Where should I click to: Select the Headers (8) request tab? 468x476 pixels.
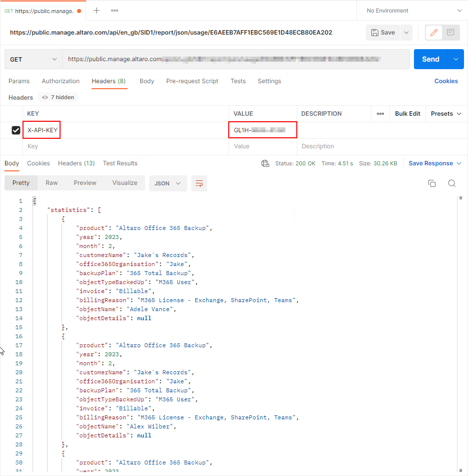pyautogui.click(x=109, y=81)
